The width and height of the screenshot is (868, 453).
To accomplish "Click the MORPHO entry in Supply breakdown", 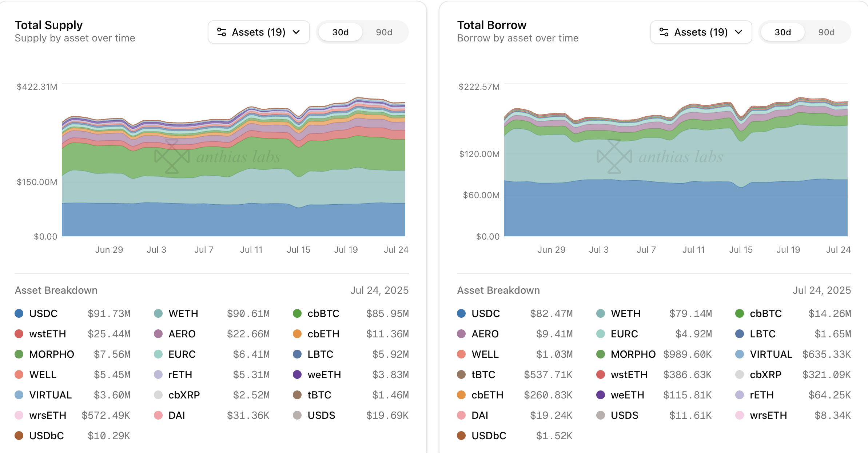I will (x=52, y=354).
